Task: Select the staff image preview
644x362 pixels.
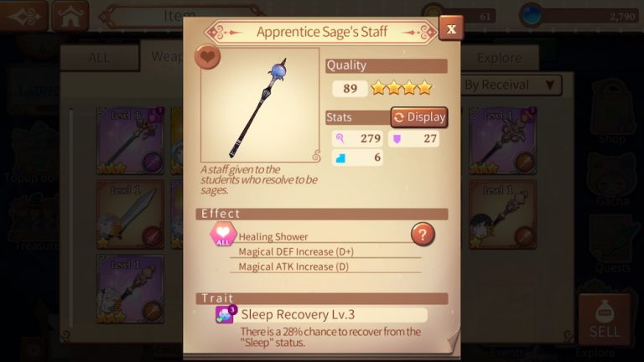Action: (260, 105)
